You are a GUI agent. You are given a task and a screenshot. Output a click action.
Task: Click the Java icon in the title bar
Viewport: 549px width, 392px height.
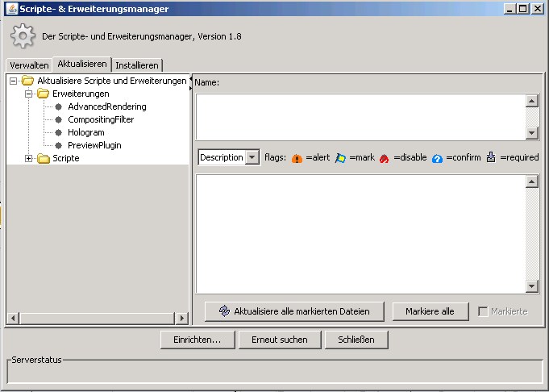12,9
